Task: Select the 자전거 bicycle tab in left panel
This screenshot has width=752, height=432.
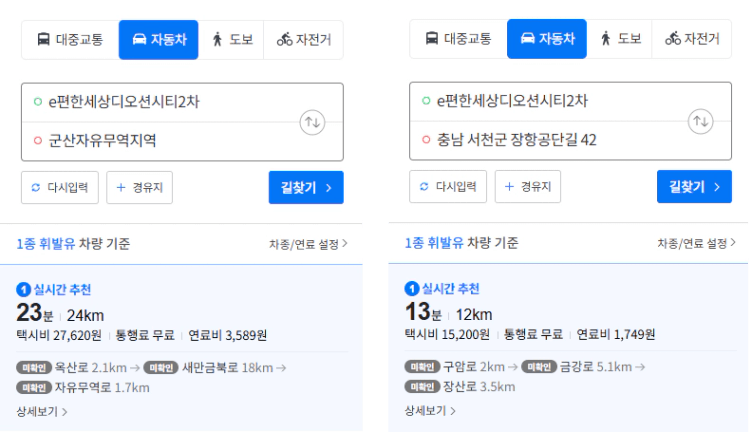Action: (x=304, y=40)
